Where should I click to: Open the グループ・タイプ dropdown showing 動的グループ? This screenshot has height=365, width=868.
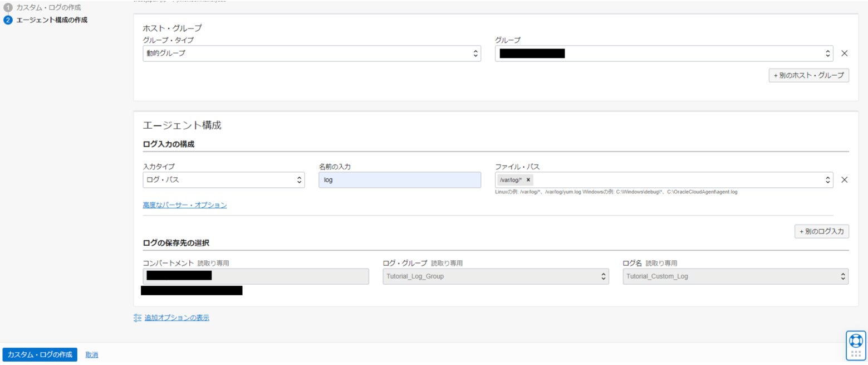click(312, 53)
